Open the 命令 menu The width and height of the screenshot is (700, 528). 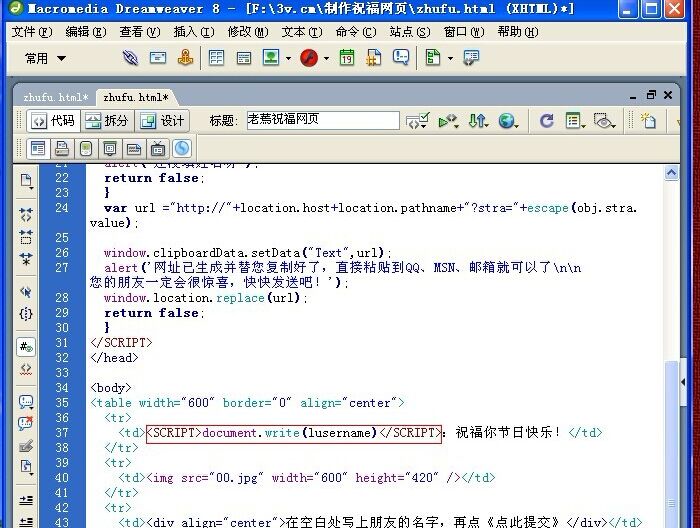tap(356, 32)
